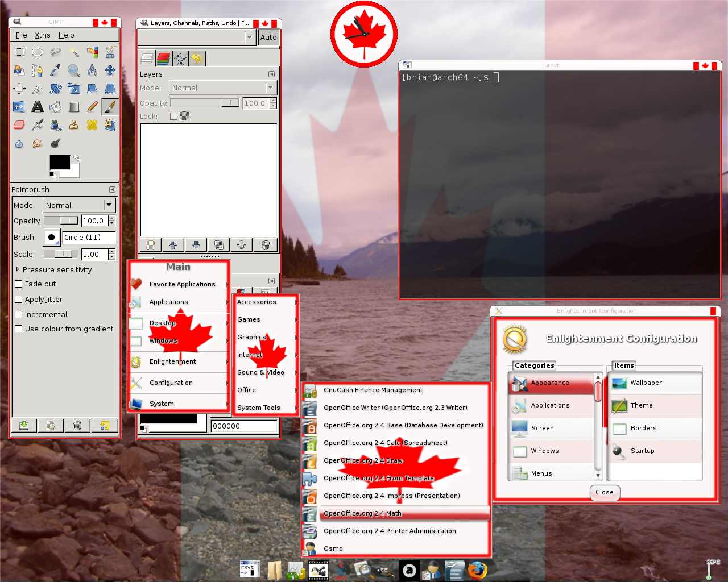Select the Ink tool
This screenshot has width=728, height=582.
56,125
